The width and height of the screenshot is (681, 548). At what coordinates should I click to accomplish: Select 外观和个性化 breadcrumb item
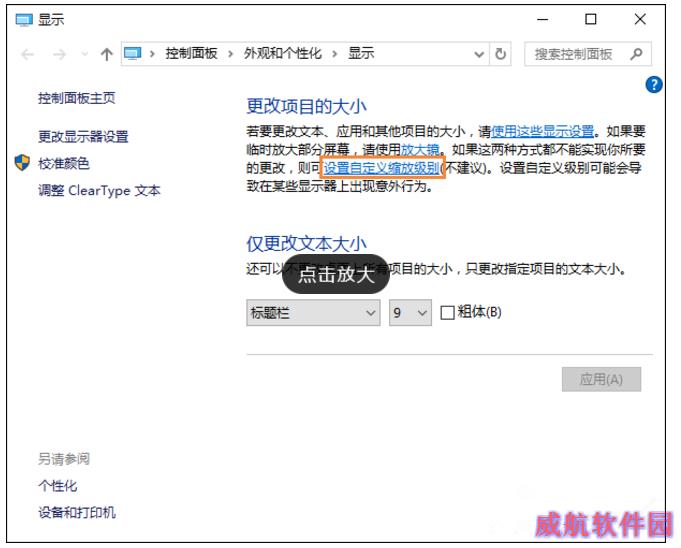pyautogui.click(x=282, y=53)
